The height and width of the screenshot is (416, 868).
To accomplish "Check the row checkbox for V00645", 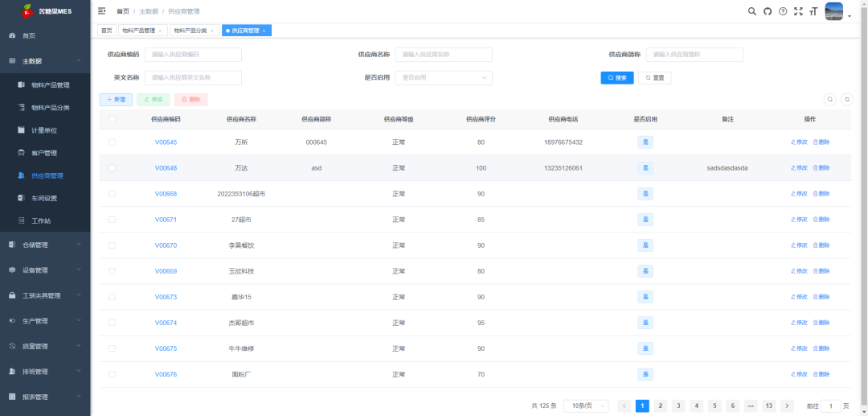I will pos(112,142).
